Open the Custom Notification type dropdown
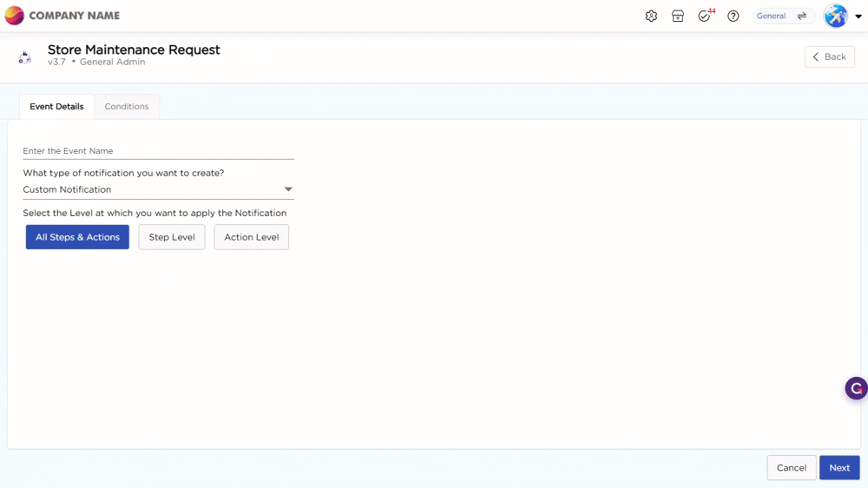Screen dimensions: 868x488 [158, 189]
